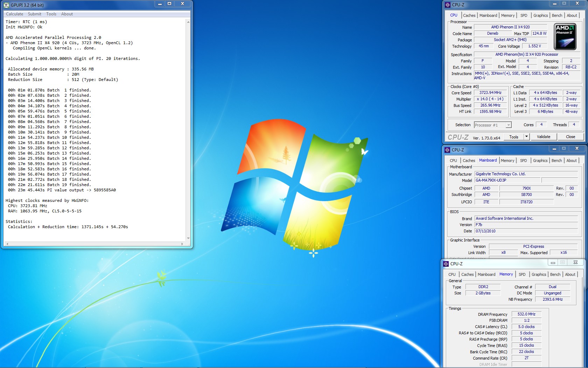Click the Max TDP value 124.8 W
588x368 pixels.
point(539,34)
